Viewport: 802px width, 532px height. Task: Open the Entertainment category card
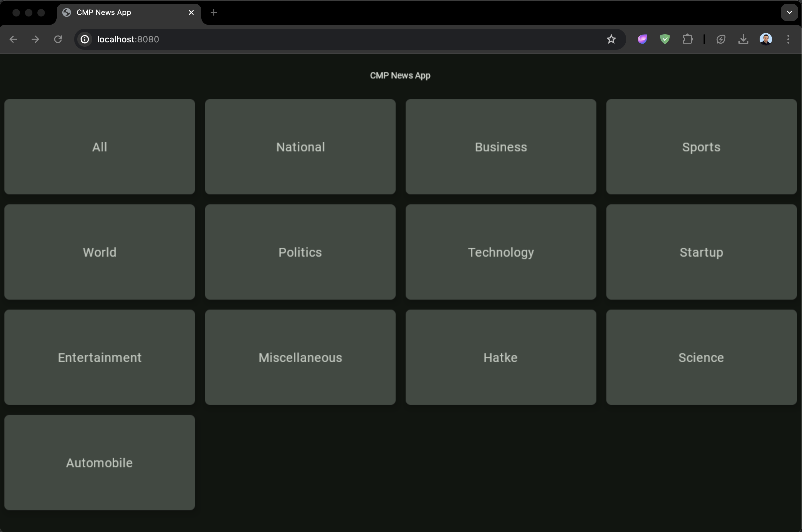99,357
